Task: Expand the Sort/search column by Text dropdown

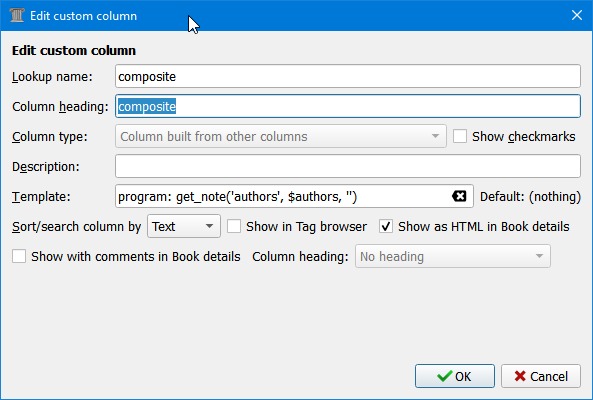Action: 184,226
